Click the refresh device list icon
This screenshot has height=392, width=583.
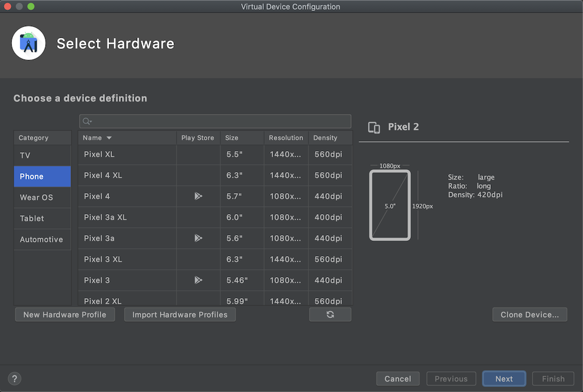click(330, 314)
